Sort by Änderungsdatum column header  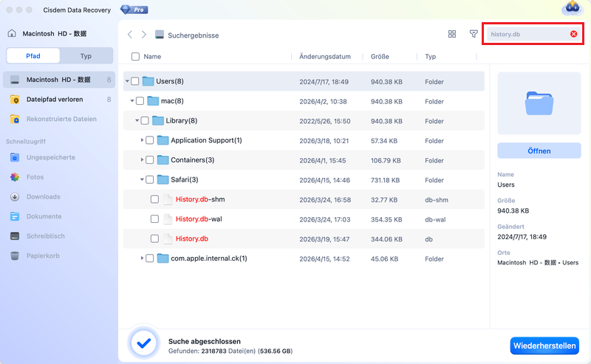pyautogui.click(x=325, y=57)
